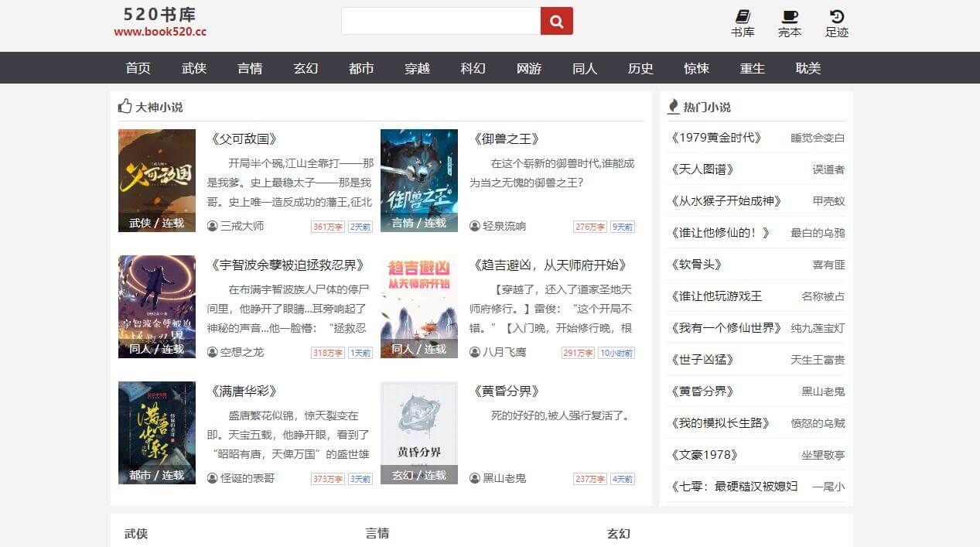This screenshot has width=980, height=547.
Task: Open 《七零：最硬糙汉被媳妇 in hot novels
Action: [734, 487]
